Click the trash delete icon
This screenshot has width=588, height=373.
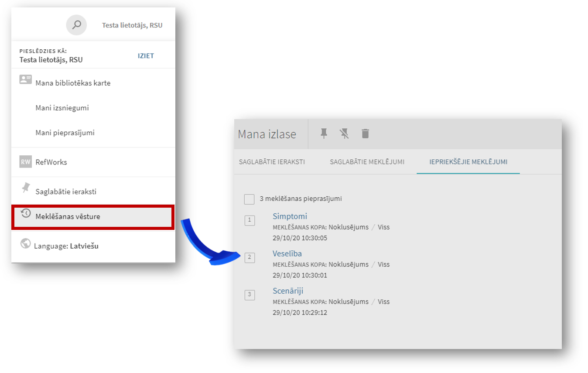(366, 133)
